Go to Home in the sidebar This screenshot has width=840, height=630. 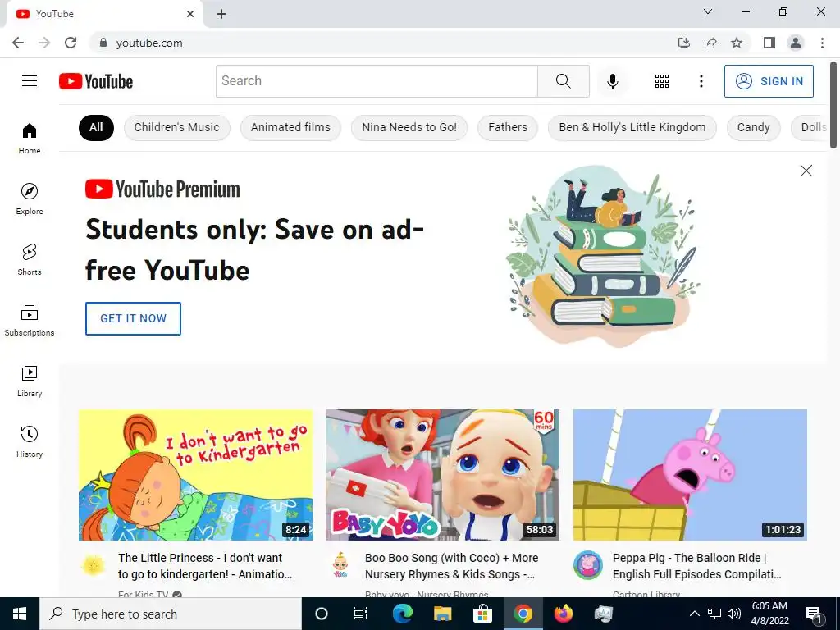click(30, 138)
